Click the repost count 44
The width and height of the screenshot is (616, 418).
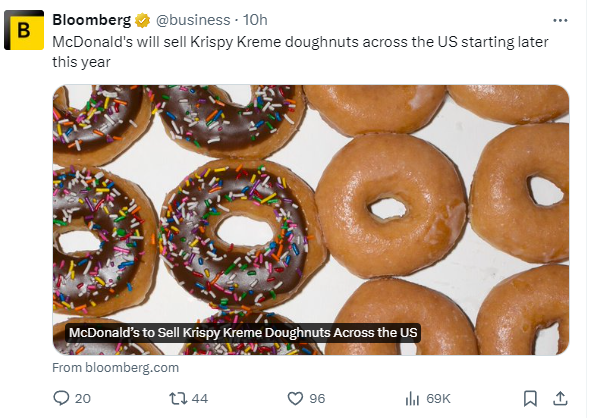point(199,398)
